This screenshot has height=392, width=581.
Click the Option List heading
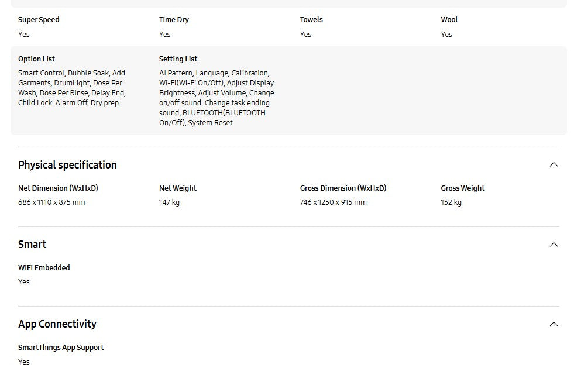(x=36, y=59)
